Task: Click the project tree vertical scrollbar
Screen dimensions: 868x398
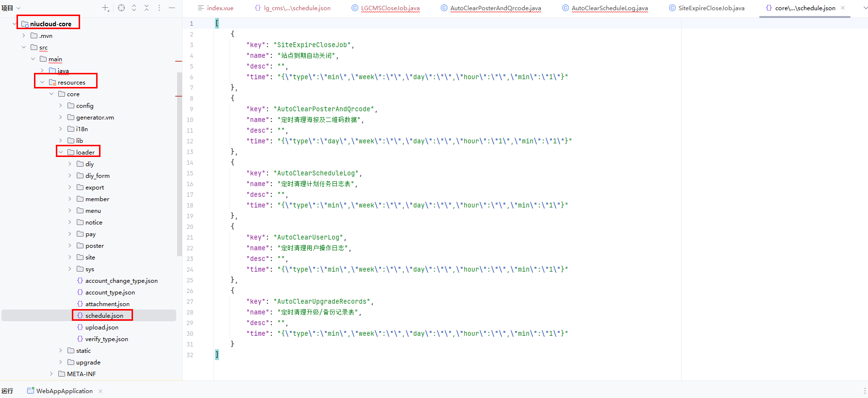Action: pos(180,164)
